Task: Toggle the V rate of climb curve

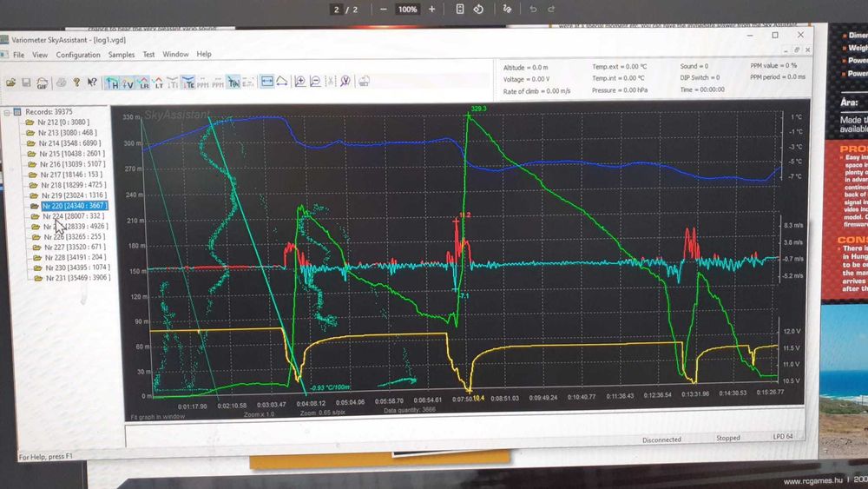Action: tap(128, 83)
